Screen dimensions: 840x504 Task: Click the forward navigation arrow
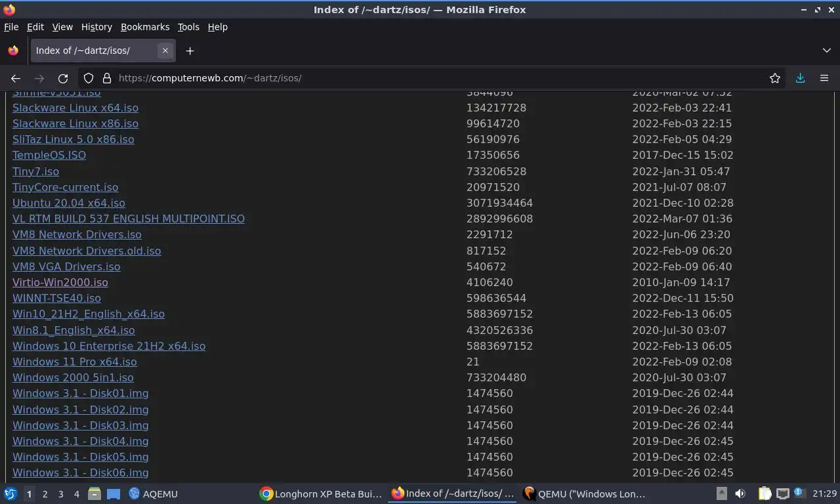(x=39, y=78)
